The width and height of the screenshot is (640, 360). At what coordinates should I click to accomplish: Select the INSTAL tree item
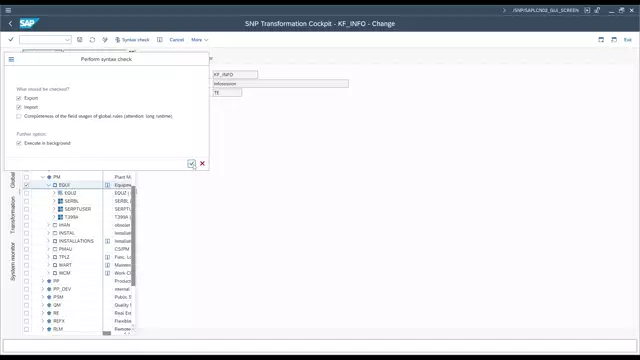pos(67,233)
